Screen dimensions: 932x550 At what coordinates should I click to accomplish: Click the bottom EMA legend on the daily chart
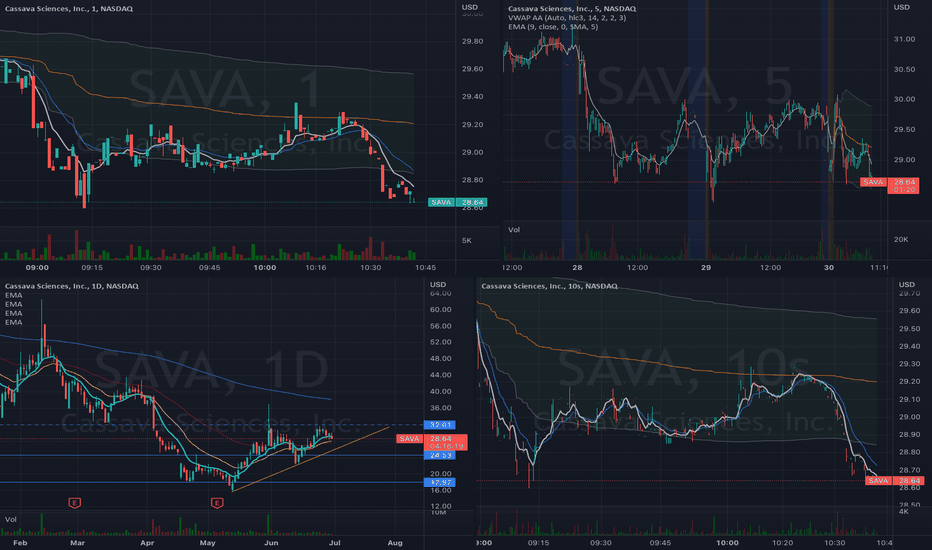(14, 322)
